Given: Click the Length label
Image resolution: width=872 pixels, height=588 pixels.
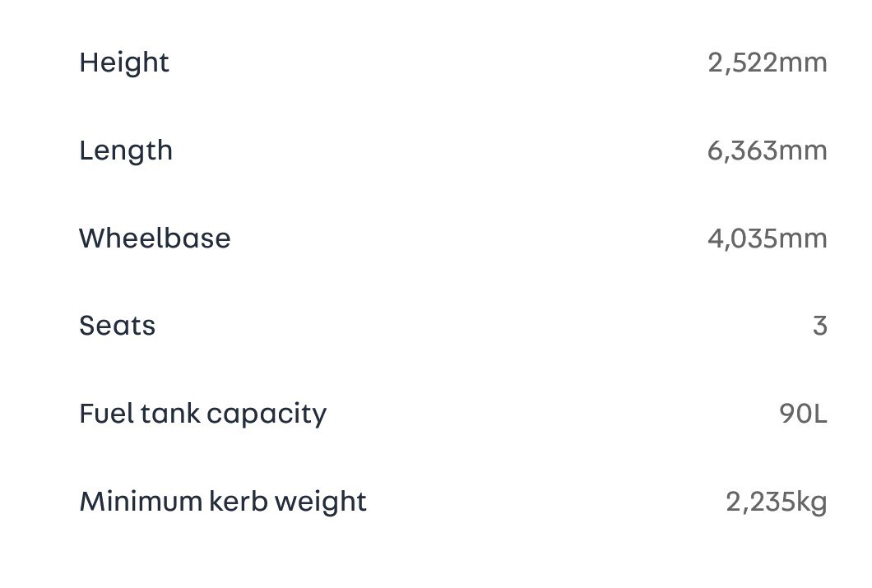Looking at the screenshot, I should (x=126, y=150).
